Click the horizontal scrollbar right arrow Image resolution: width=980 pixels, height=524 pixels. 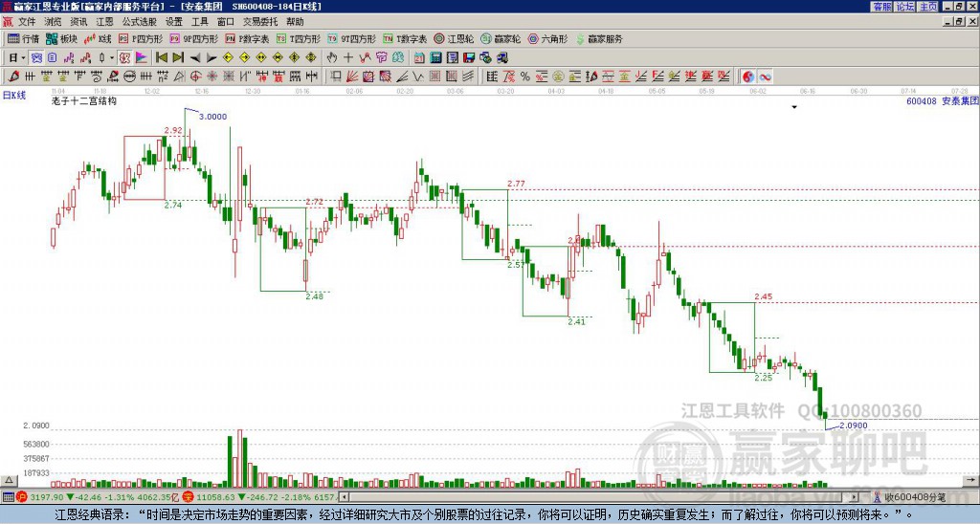coord(855,497)
